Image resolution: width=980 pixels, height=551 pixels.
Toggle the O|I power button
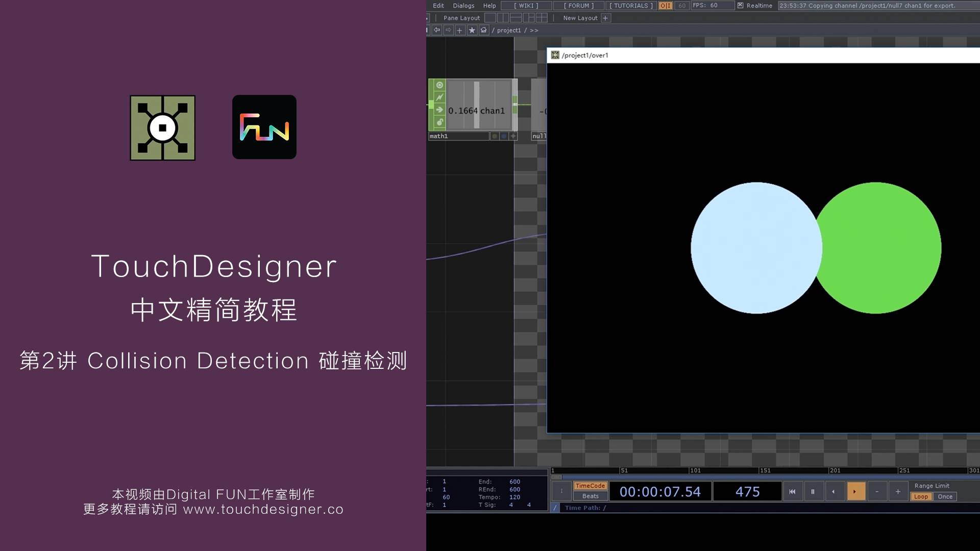click(665, 6)
